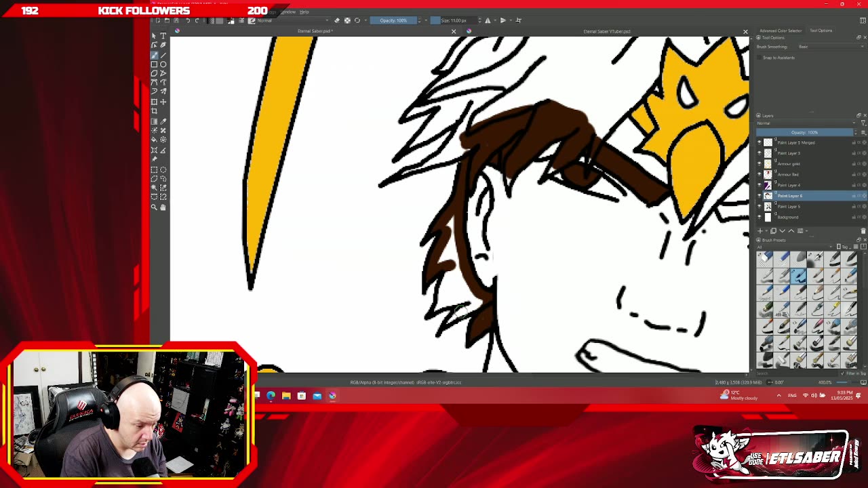Expand the add layer dropdown arrow
Image resolution: width=868 pixels, height=488 pixels.
click(x=766, y=230)
